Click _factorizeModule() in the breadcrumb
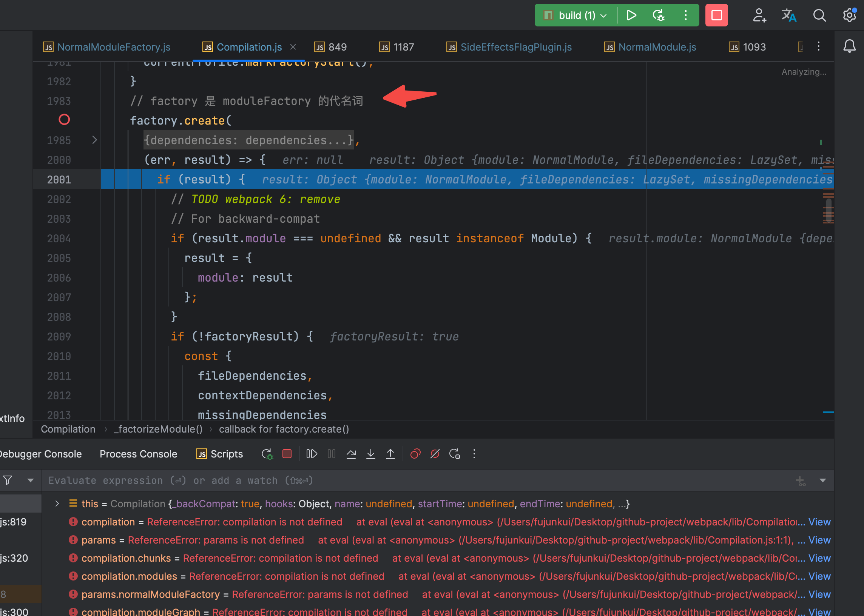This screenshot has height=616, width=864. 158,429
